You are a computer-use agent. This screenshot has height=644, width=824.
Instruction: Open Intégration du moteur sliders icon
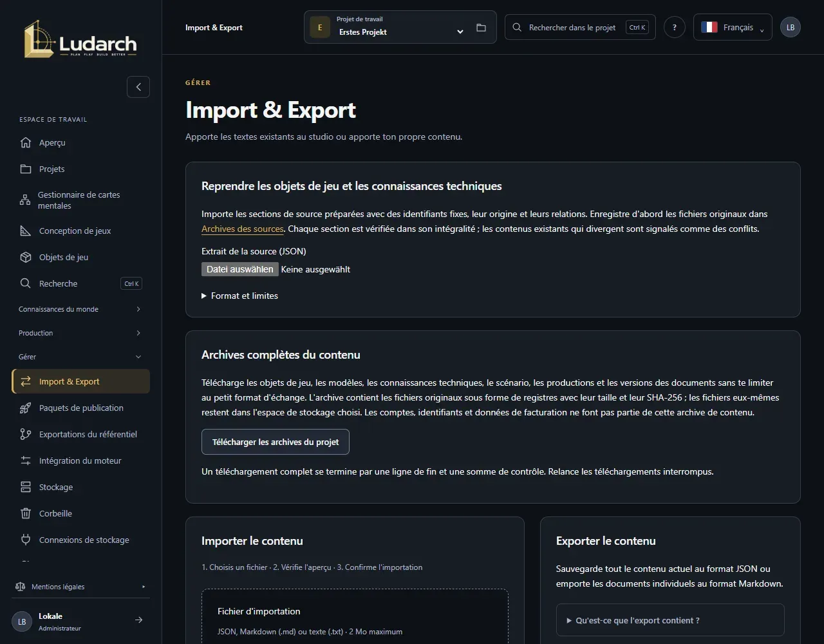pyautogui.click(x=26, y=460)
